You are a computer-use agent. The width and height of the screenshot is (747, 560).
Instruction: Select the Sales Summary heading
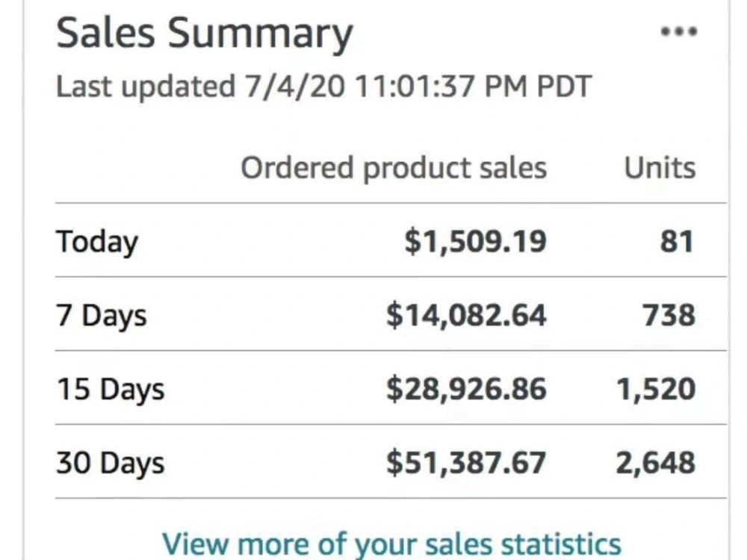tap(205, 34)
